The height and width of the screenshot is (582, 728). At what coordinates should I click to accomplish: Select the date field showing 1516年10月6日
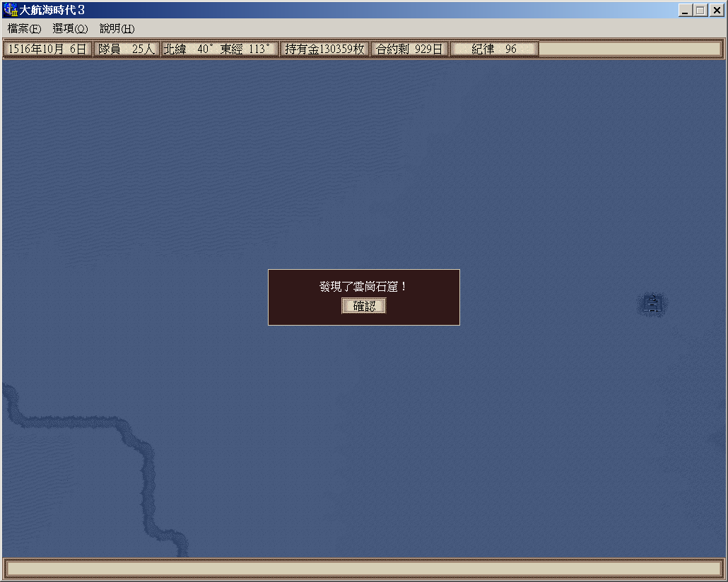tap(47, 49)
